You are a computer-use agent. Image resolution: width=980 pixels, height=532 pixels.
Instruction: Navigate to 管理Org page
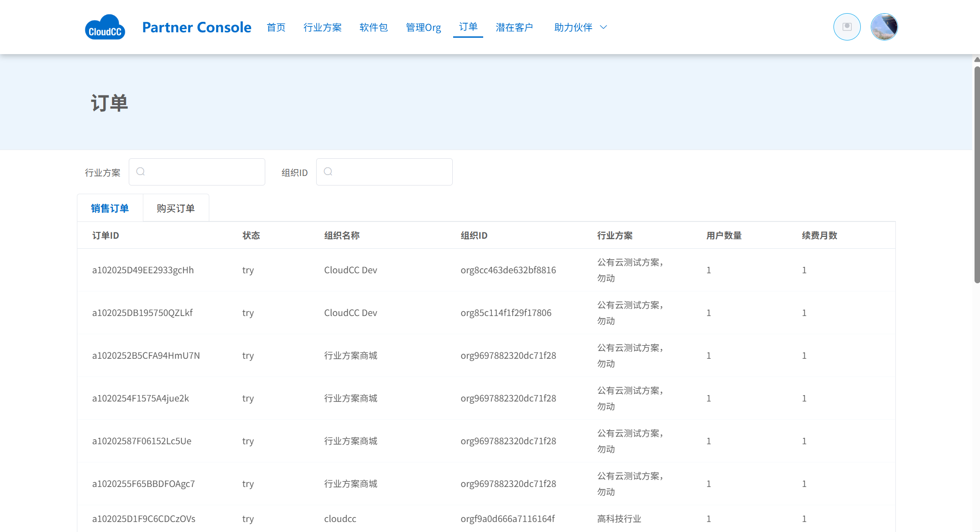[423, 27]
